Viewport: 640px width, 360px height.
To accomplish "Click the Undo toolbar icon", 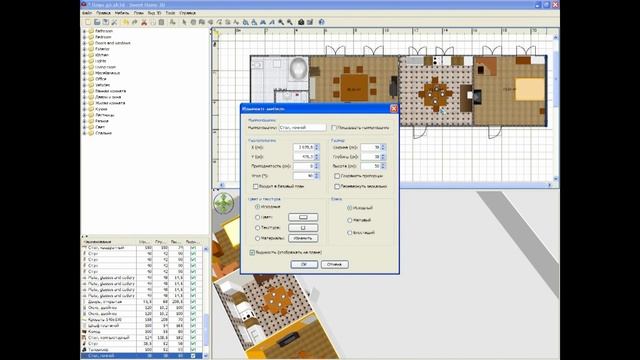I will [126, 22].
